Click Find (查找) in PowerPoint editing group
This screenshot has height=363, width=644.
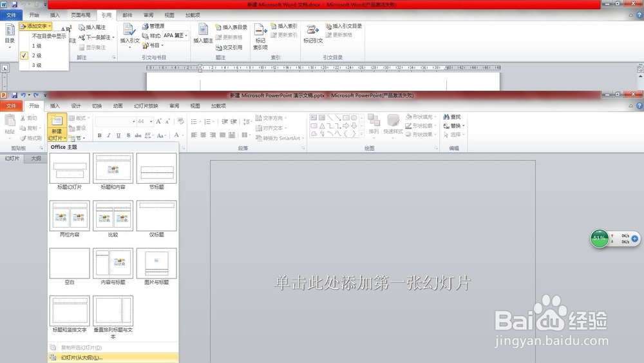coord(452,117)
